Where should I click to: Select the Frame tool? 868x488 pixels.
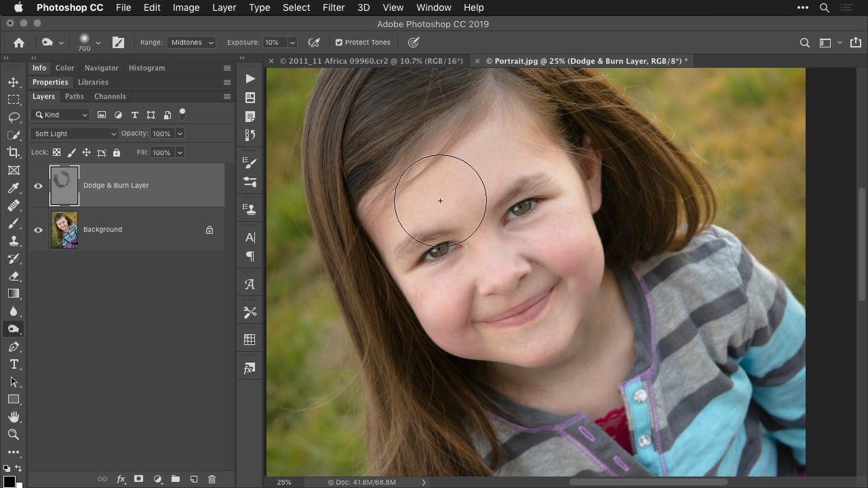(14, 170)
